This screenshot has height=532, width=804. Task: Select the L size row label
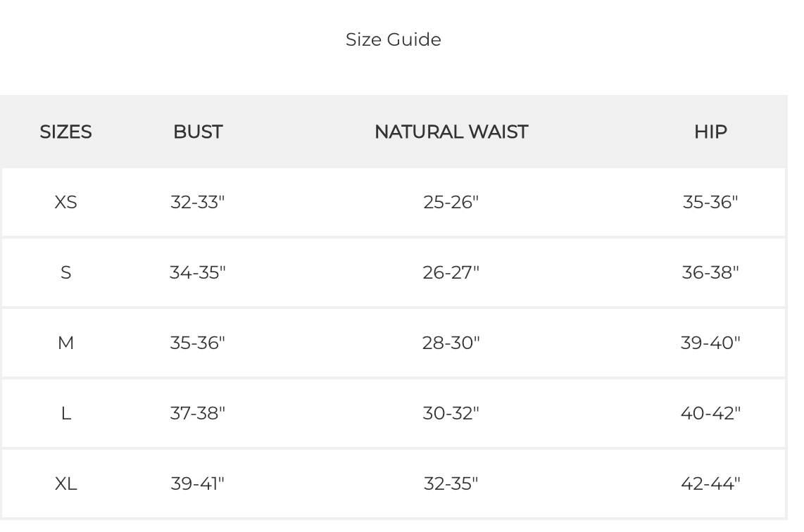click(x=65, y=414)
